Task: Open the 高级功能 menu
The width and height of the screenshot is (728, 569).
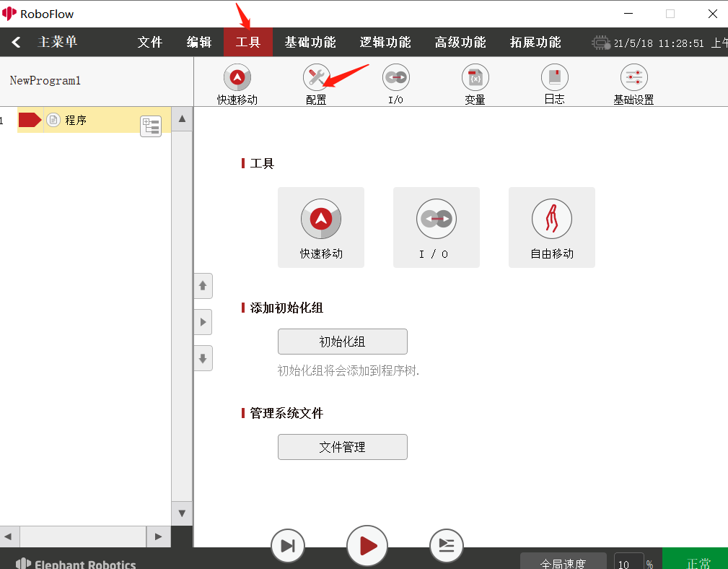Action: coord(460,43)
